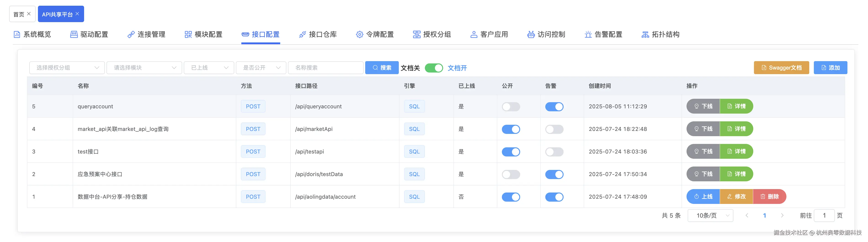Click the 前往 page number input
868x242 pixels.
click(824, 216)
